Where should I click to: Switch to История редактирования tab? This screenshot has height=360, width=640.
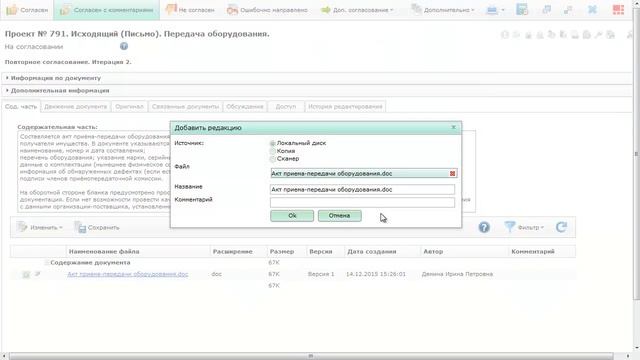coord(345,107)
